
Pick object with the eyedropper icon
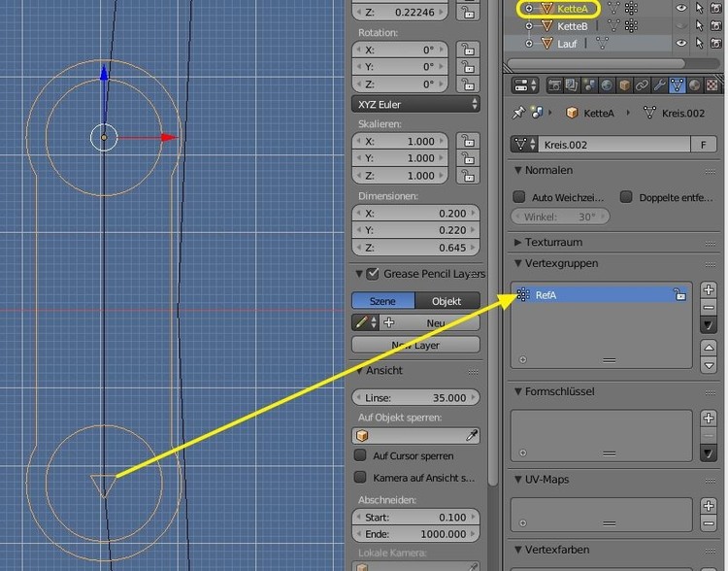point(472,435)
